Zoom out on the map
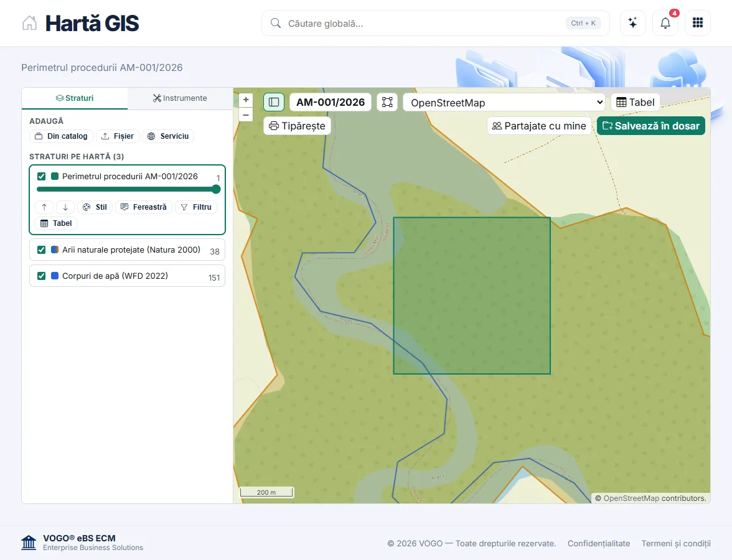The width and height of the screenshot is (732, 560). [245, 114]
